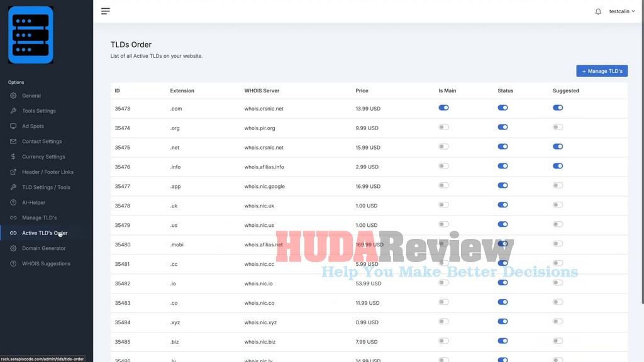Click whois.afilias.info cell
The height and width of the screenshot is (362, 644).
[x=264, y=167]
